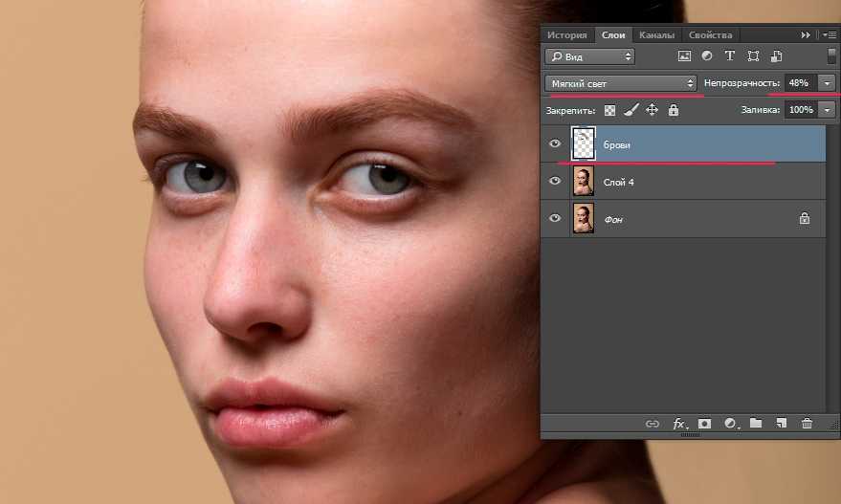Create a new layer
This screenshot has height=504, width=841.
pyautogui.click(x=781, y=423)
